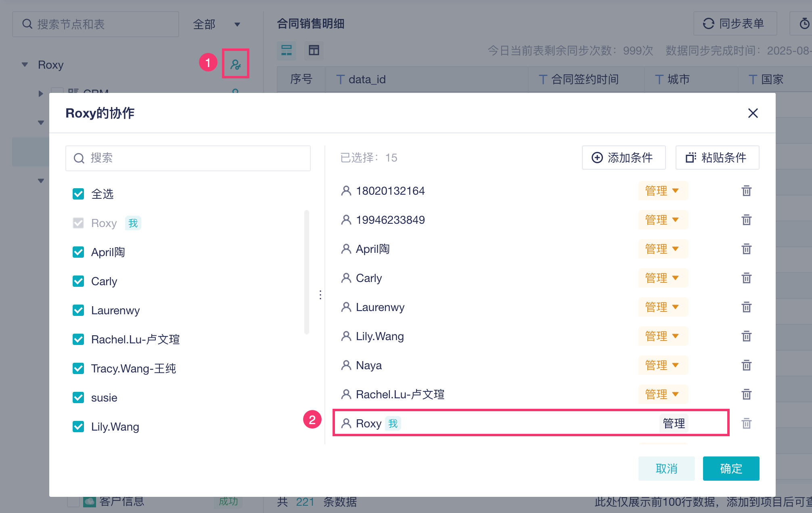Open 管理 permission dropdown for Laurenwy

(663, 307)
